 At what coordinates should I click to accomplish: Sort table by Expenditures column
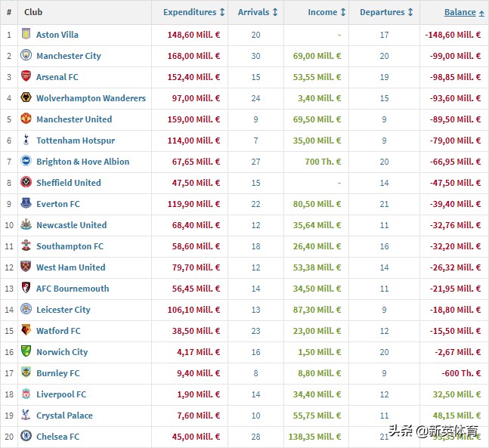click(194, 12)
